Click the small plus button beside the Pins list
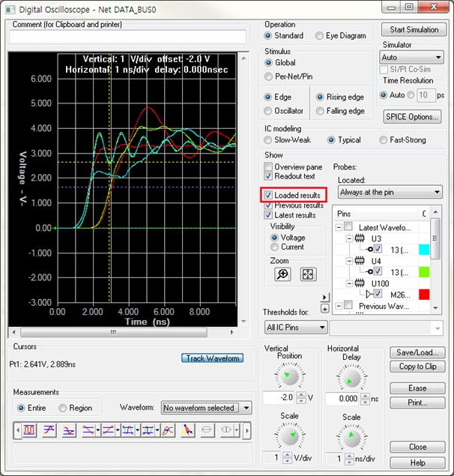The image size is (454, 476). tap(324, 309)
